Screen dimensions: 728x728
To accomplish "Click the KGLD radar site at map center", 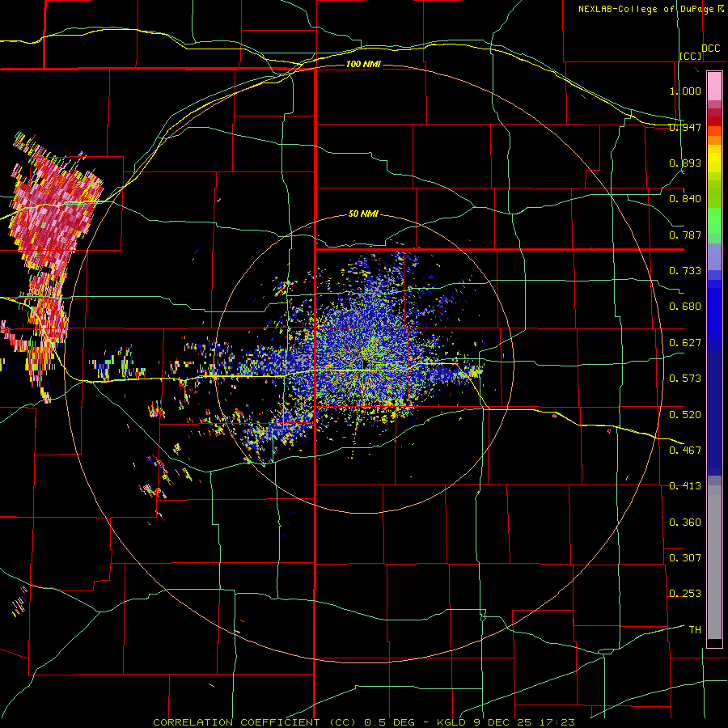I will point(364,365).
